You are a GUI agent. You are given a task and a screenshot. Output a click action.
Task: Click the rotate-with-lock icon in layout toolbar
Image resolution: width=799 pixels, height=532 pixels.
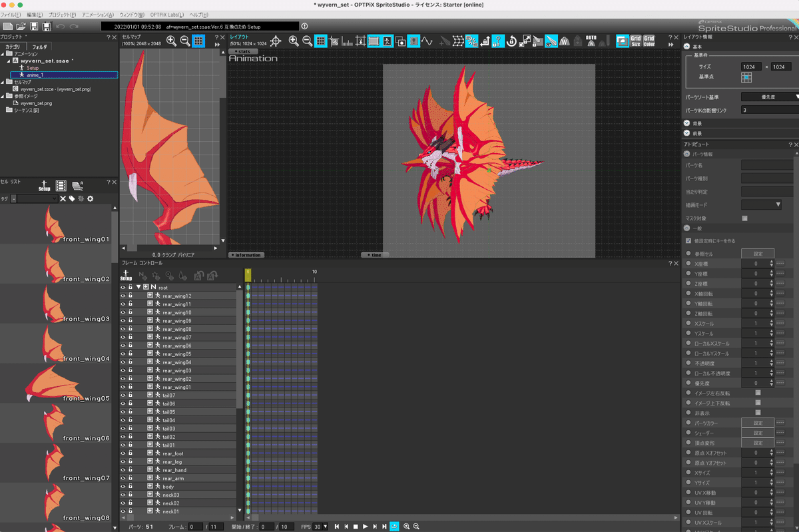tap(511, 41)
